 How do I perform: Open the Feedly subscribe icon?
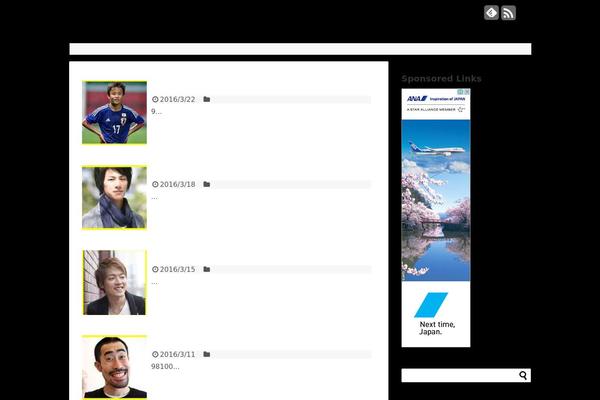491,13
